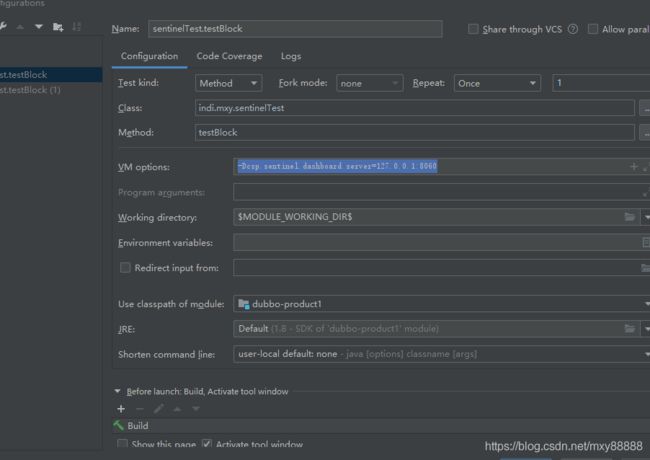
Task: Click the Environment variables edit icon
Action: click(x=646, y=242)
